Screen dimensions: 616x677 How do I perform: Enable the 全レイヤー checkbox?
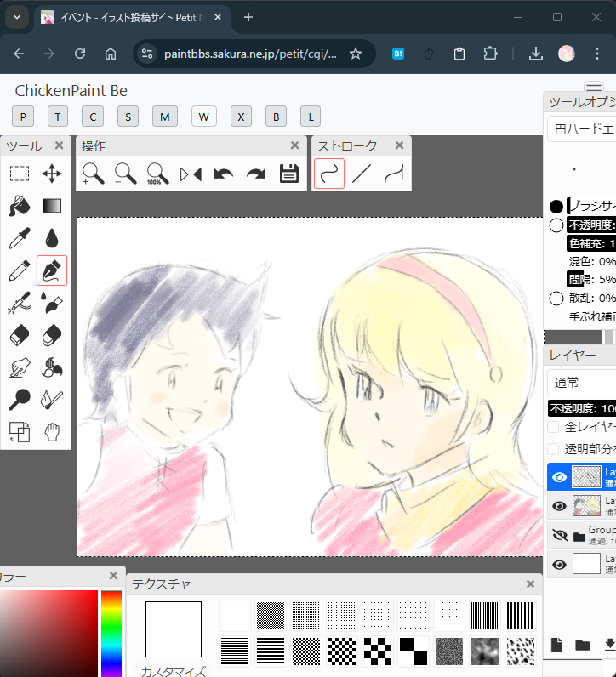click(554, 427)
